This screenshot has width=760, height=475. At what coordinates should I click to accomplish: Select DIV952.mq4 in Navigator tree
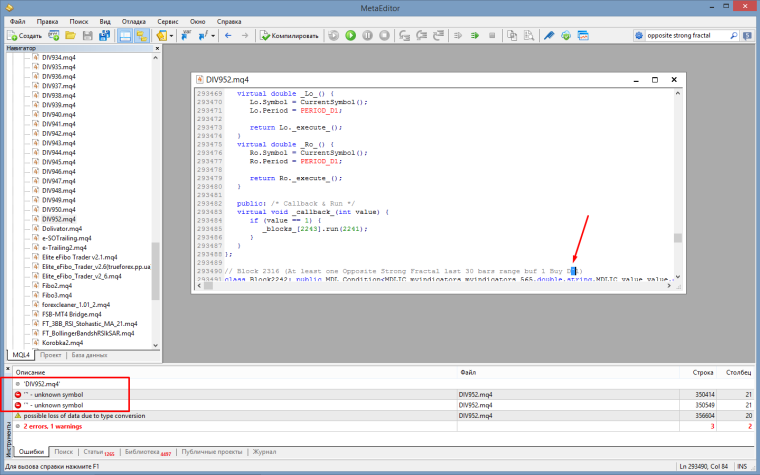click(x=59, y=219)
